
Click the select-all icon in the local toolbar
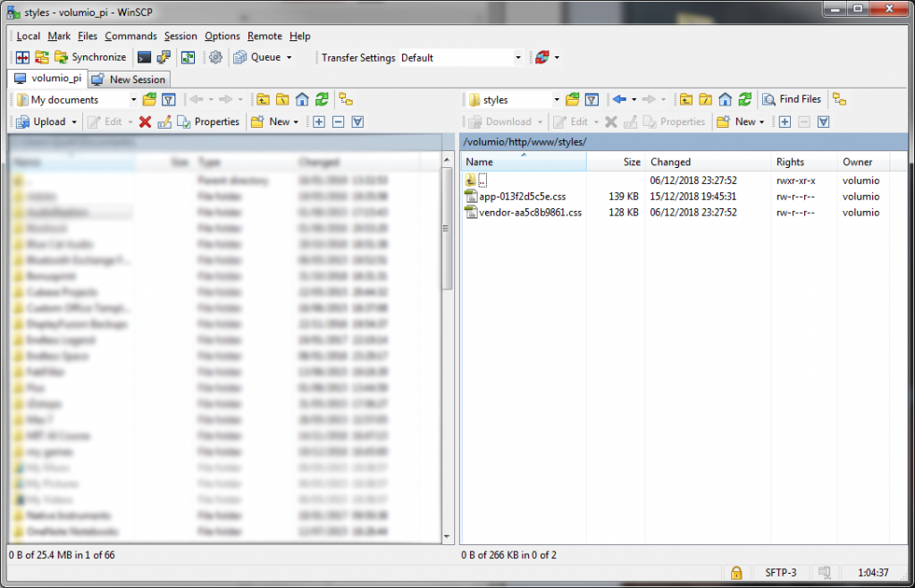pos(358,122)
